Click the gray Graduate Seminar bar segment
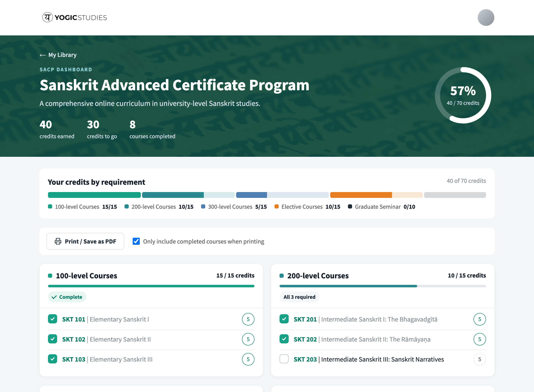This screenshot has height=392, width=534. [455, 195]
